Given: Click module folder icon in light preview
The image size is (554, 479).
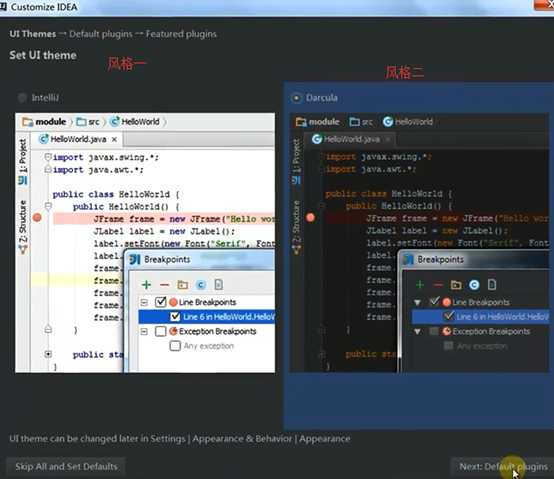Looking at the screenshot, I should [x=27, y=122].
